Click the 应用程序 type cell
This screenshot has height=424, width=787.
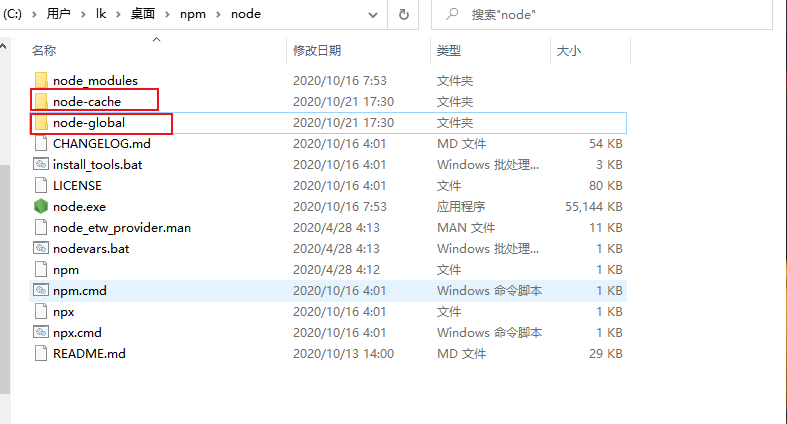(461, 207)
